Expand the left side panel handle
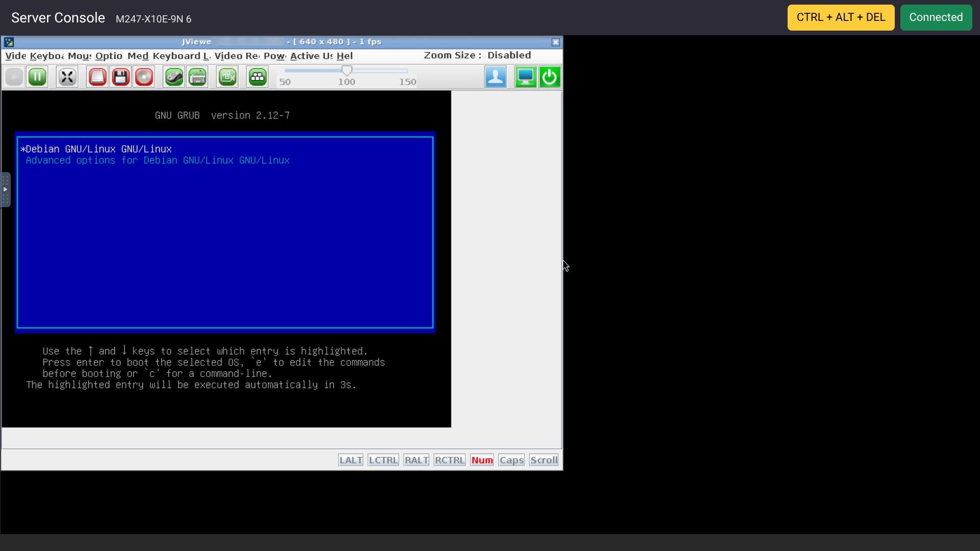Image resolution: width=980 pixels, height=551 pixels. coord(5,189)
